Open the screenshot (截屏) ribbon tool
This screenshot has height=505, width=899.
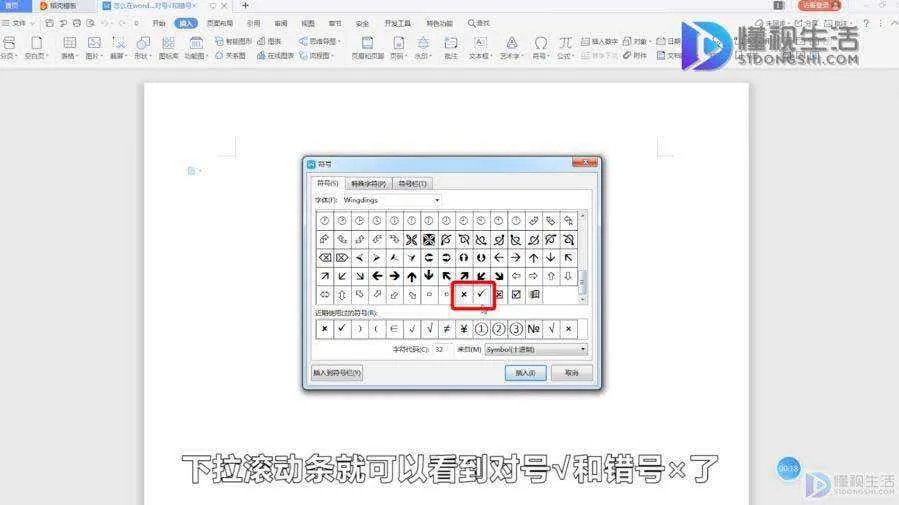118,48
